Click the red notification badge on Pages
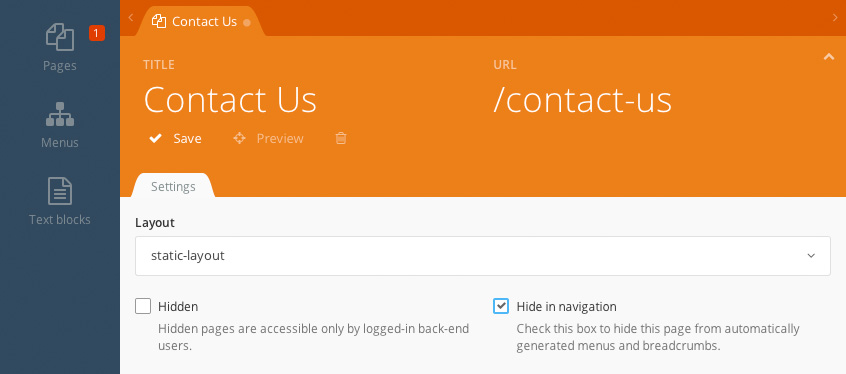 tap(97, 33)
